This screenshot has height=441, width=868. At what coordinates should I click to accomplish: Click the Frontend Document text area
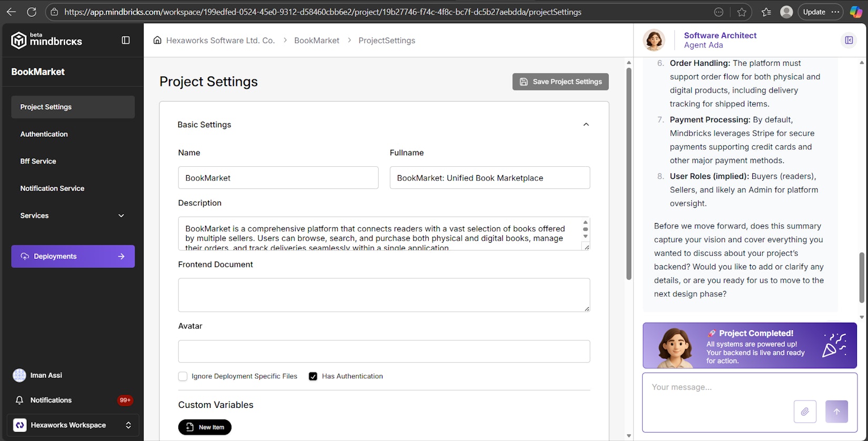[383, 295]
